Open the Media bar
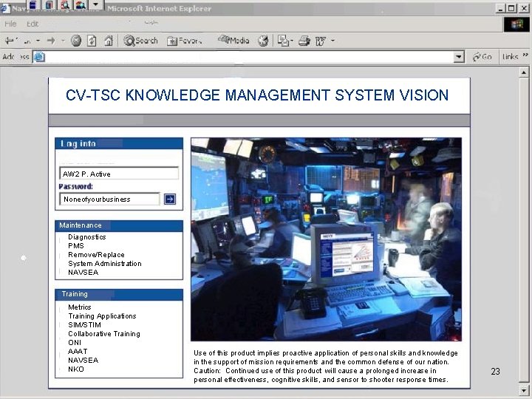 (x=233, y=41)
